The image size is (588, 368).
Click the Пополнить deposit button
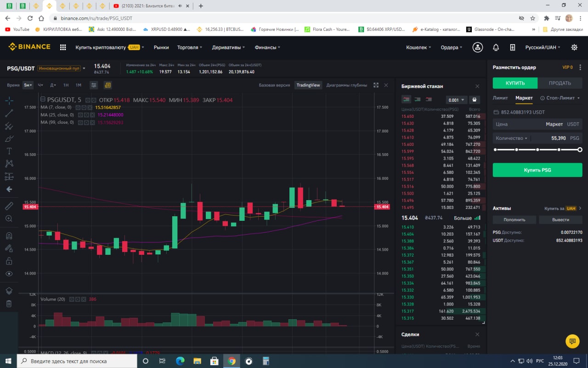coord(514,220)
